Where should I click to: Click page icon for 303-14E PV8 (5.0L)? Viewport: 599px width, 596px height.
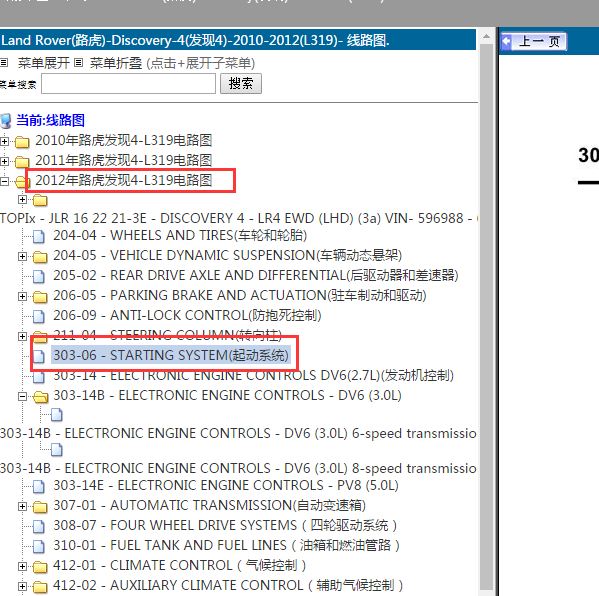(x=39, y=486)
